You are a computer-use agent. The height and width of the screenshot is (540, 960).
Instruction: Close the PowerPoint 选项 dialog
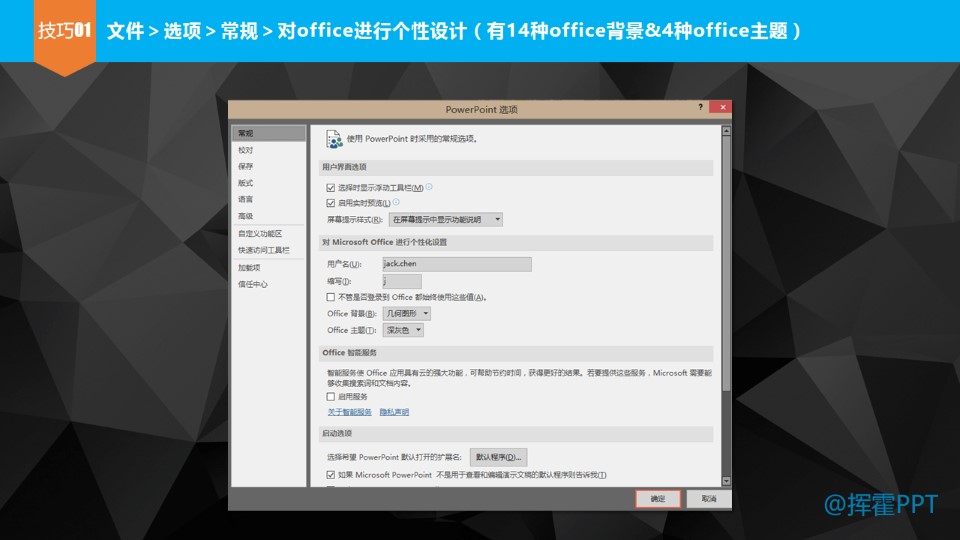click(x=721, y=107)
